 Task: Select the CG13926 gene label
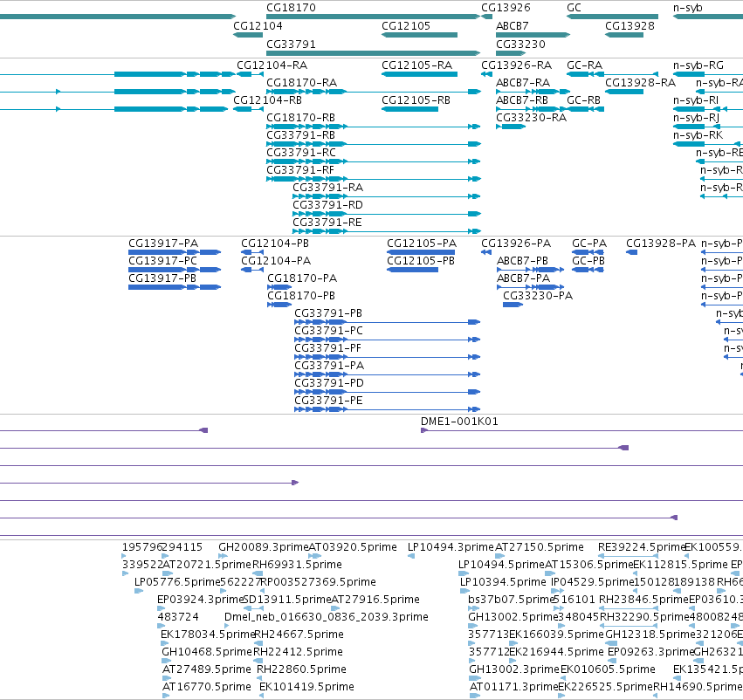[x=506, y=8]
